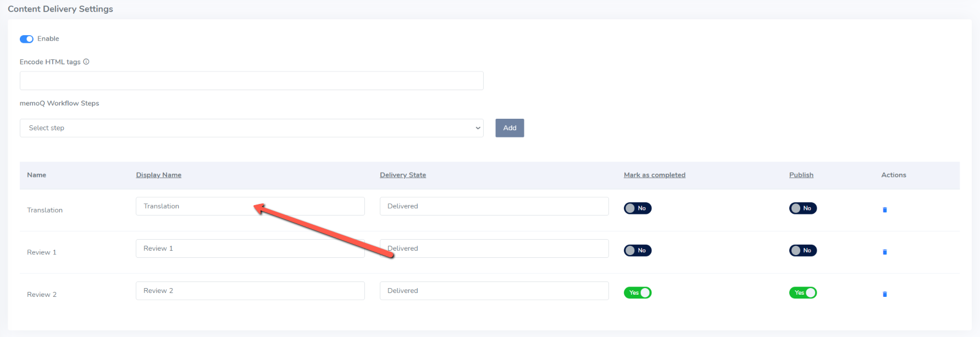Edit the Translation display name field
The height and width of the screenshot is (337, 980).
click(x=250, y=206)
